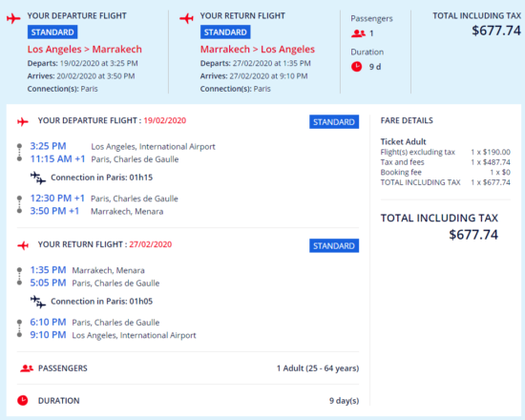This screenshot has width=525, height=420.
Task: Click the plane icon beside return flight 27/02/2020
Action: (x=23, y=245)
